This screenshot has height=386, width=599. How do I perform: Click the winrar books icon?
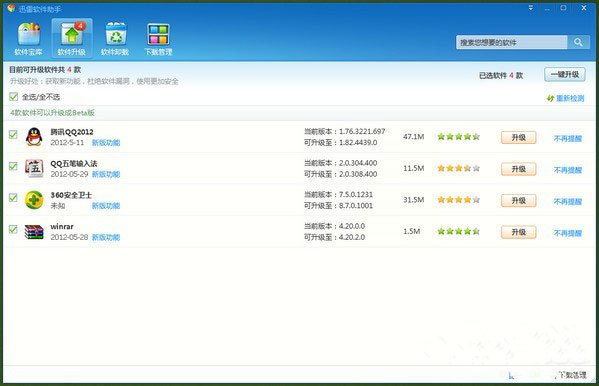pos(34,232)
